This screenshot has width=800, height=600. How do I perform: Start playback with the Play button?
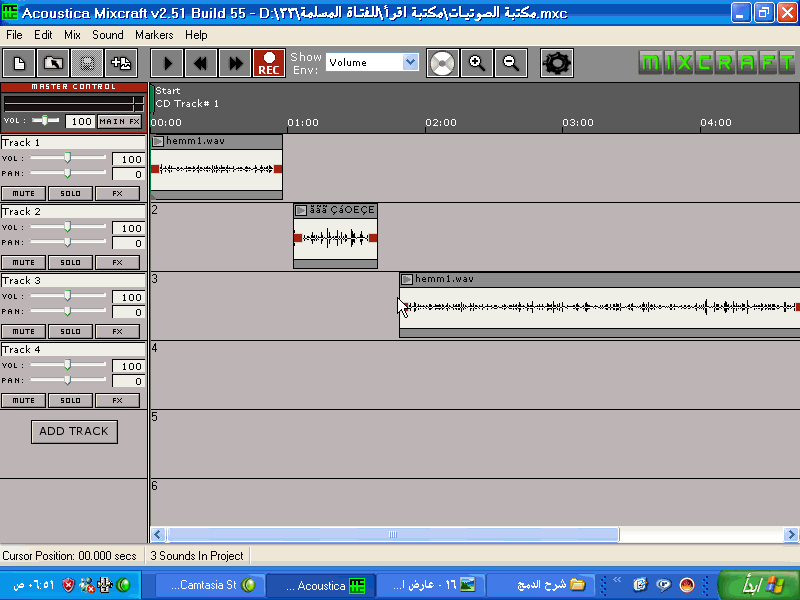(167, 63)
